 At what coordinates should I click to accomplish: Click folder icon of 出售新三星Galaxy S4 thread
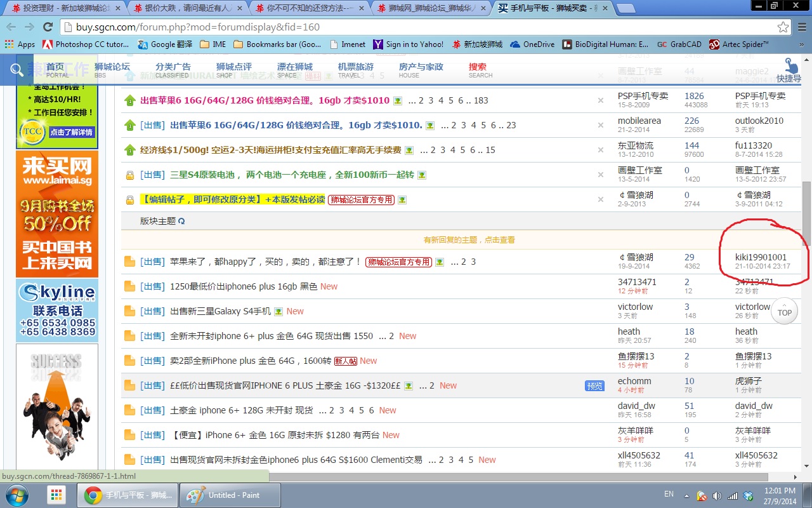[129, 311]
